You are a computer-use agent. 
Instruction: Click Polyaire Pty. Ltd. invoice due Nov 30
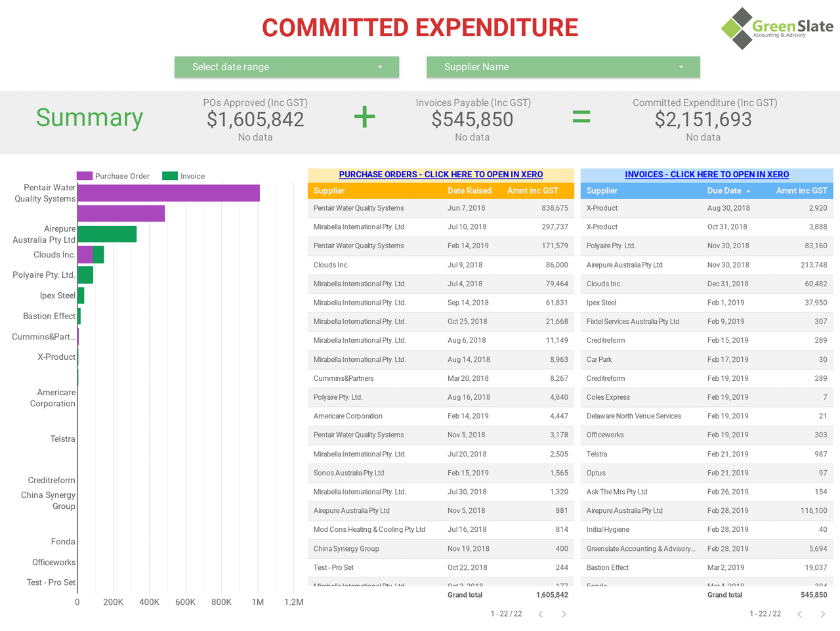(x=707, y=246)
